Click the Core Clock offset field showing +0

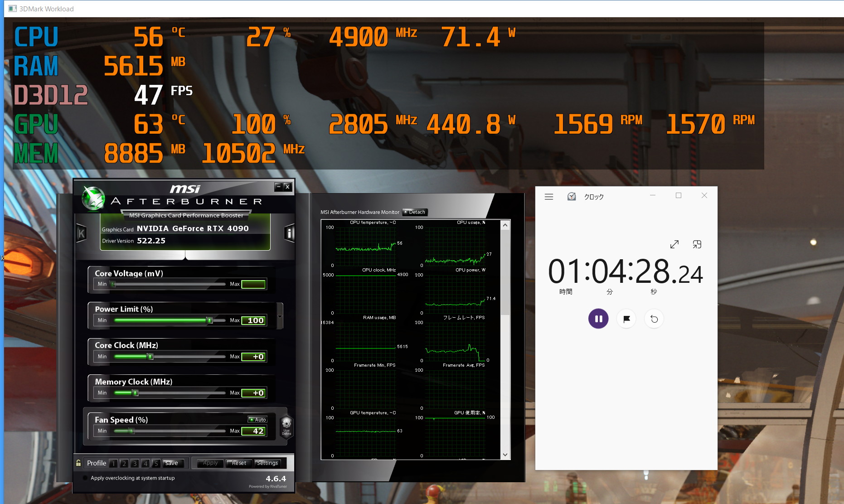tap(253, 357)
